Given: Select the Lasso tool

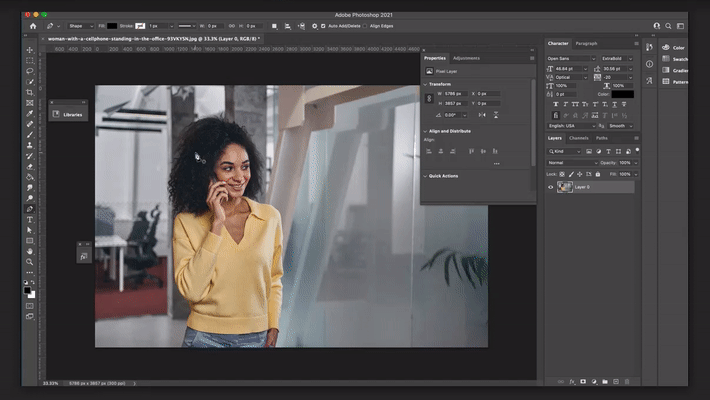Looking at the screenshot, I should 30,71.
